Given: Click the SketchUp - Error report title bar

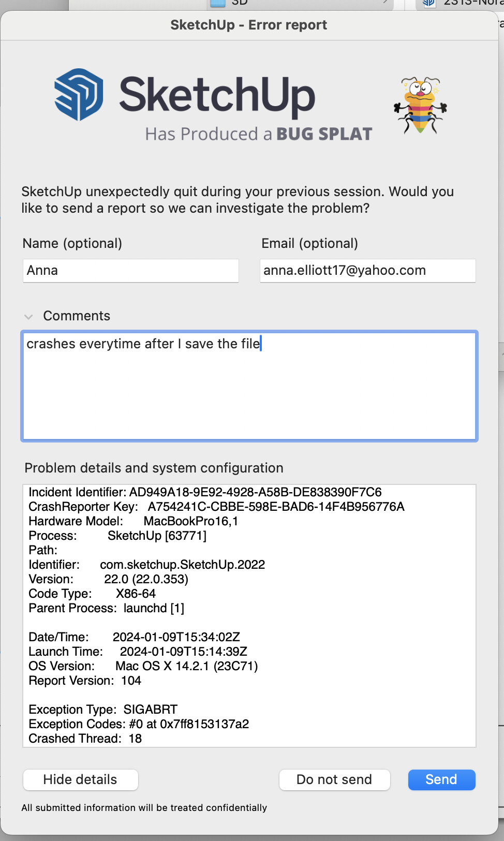Looking at the screenshot, I should (248, 25).
